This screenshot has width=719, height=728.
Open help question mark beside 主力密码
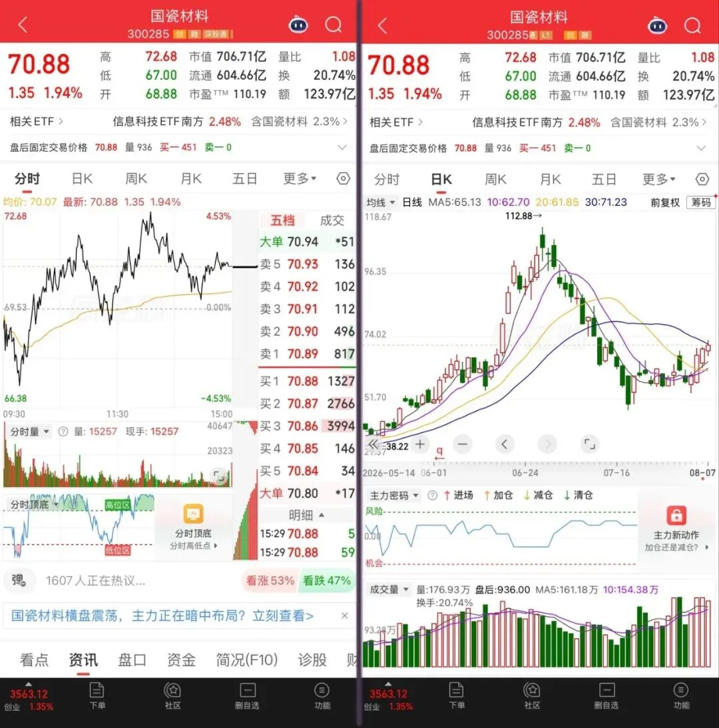tap(433, 495)
